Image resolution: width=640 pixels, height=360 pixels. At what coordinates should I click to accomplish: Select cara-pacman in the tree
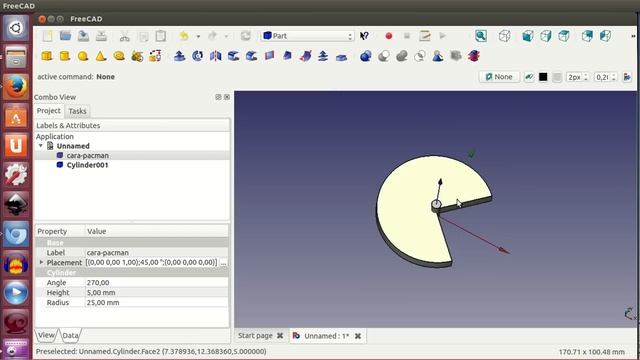(x=88, y=156)
